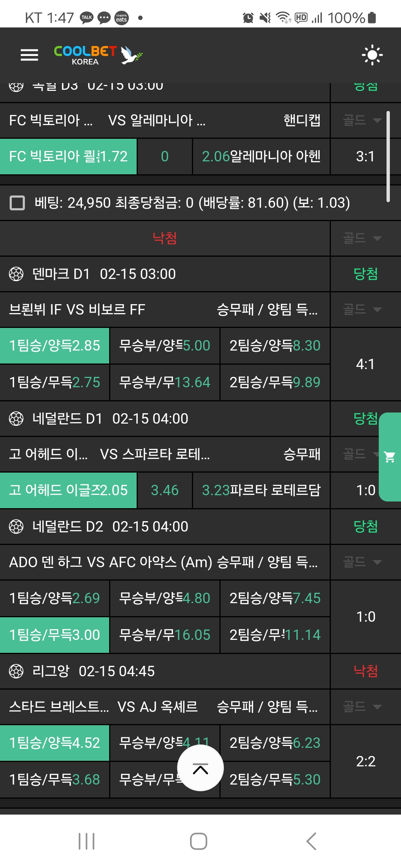Screen dimensions: 401x868
Task: Open the green cart side tab
Action: click(x=390, y=457)
